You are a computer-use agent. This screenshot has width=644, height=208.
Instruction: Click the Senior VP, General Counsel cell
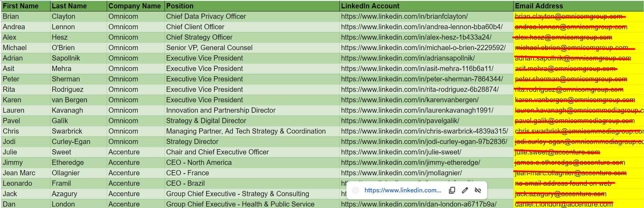click(x=209, y=48)
